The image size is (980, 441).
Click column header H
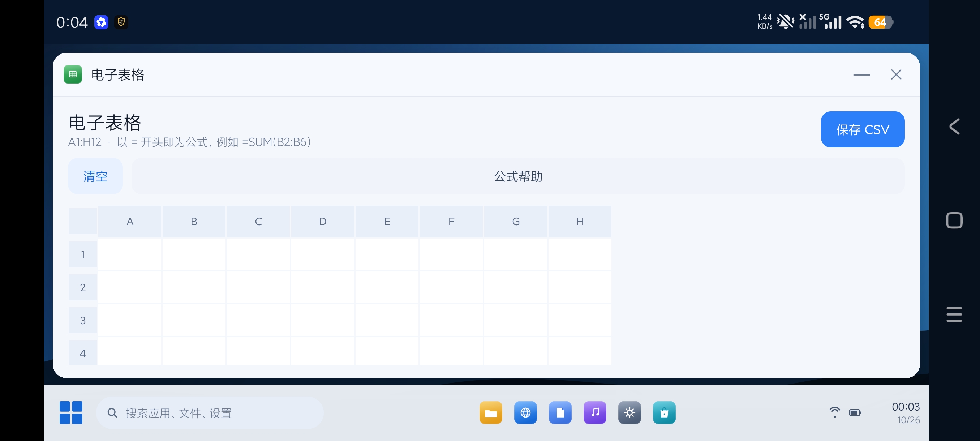(x=580, y=222)
